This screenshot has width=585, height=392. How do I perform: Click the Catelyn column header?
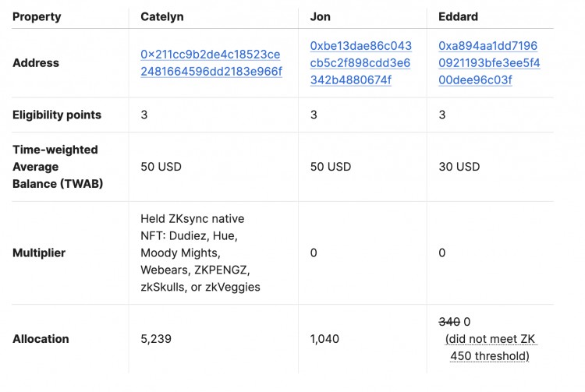pos(162,17)
